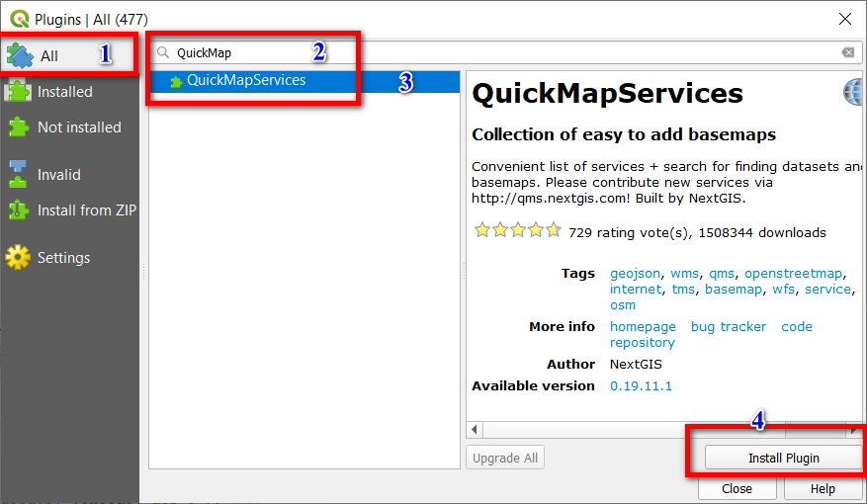The width and height of the screenshot is (867, 504).
Task: Close the Plugins dialog with Close button
Action: [x=737, y=488]
